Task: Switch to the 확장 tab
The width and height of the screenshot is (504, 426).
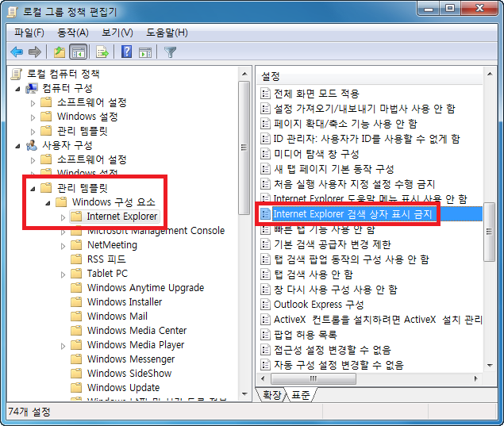Action: tap(272, 394)
